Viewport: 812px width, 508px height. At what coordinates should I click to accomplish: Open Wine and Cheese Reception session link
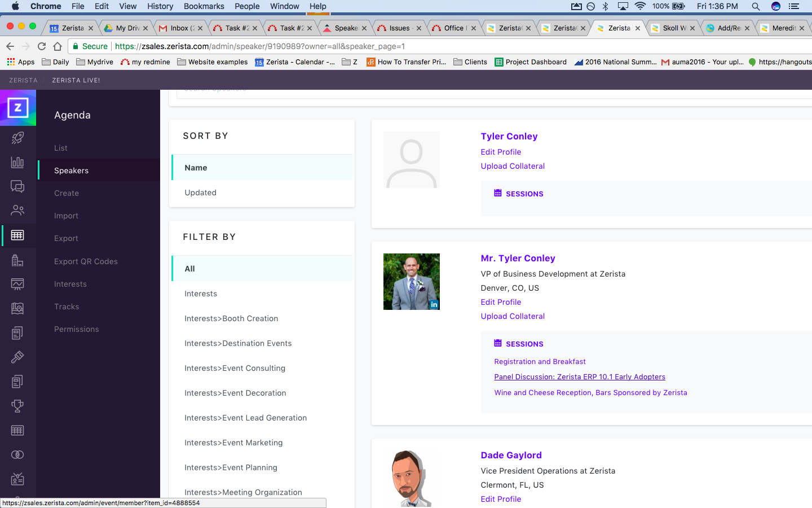(590, 392)
